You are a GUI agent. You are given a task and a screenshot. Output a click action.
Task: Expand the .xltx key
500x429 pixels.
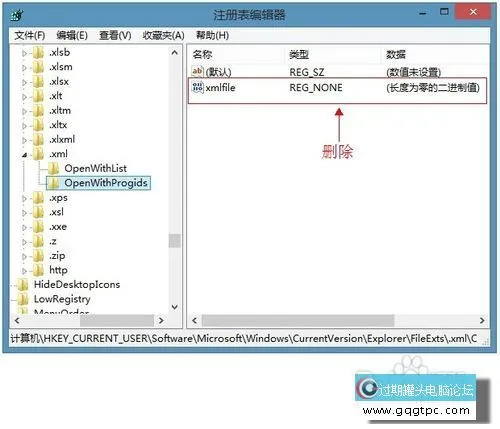tap(24, 126)
